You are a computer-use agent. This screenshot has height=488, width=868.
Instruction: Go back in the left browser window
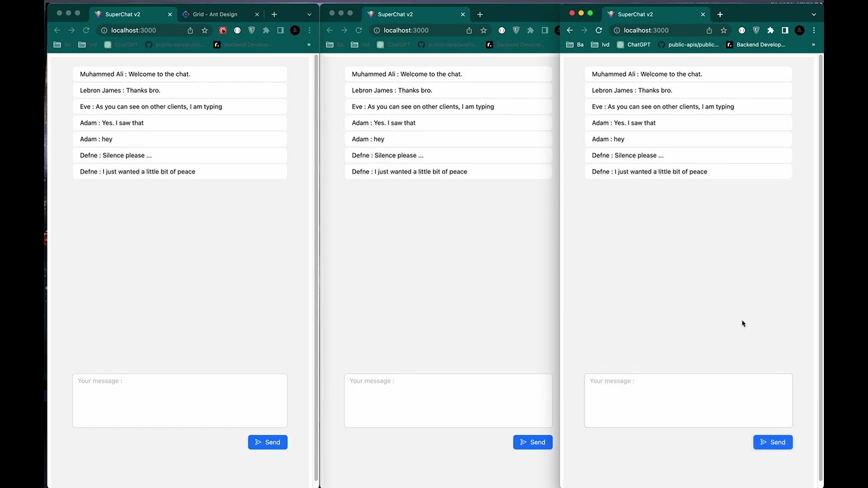point(57,30)
